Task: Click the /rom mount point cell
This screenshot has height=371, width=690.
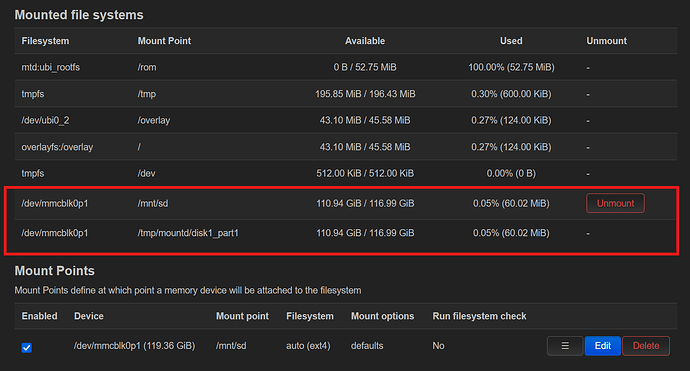Action: coord(147,67)
